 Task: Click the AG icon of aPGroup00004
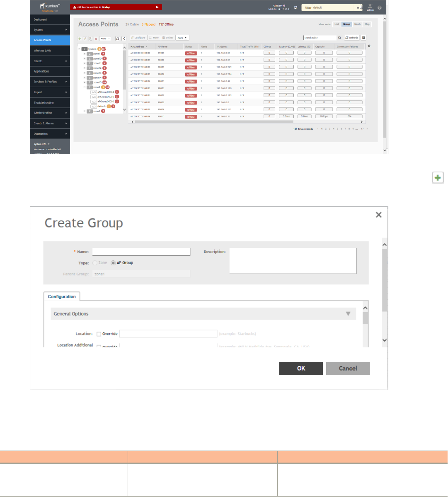(94, 92)
